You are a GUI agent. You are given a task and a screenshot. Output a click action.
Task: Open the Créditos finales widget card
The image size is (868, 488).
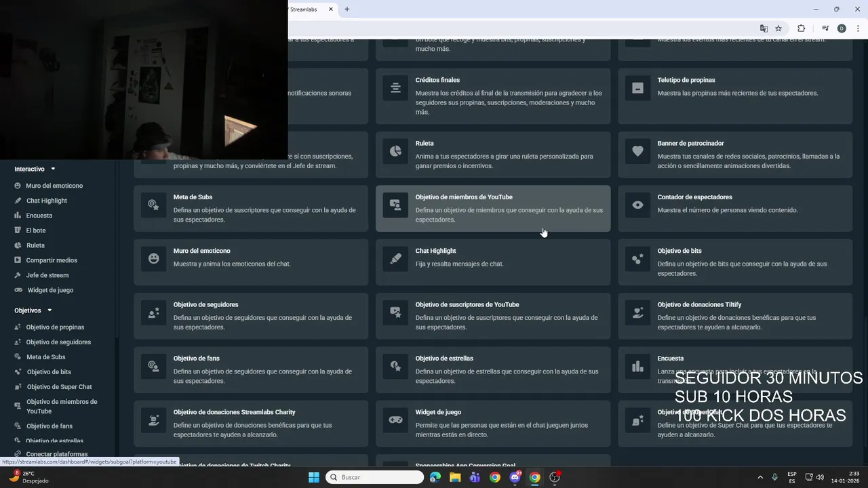[x=493, y=96]
